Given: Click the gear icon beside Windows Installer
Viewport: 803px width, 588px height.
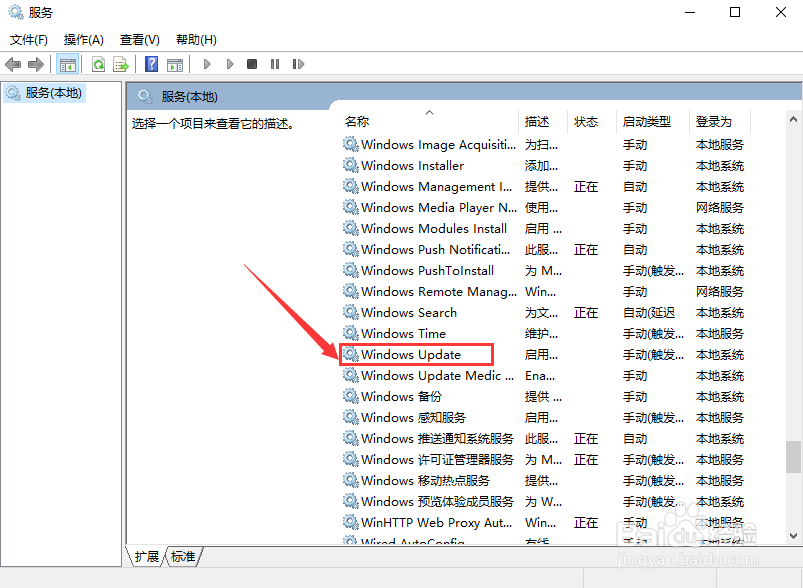Looking at the screenshot, I should (x=351, y=165).
